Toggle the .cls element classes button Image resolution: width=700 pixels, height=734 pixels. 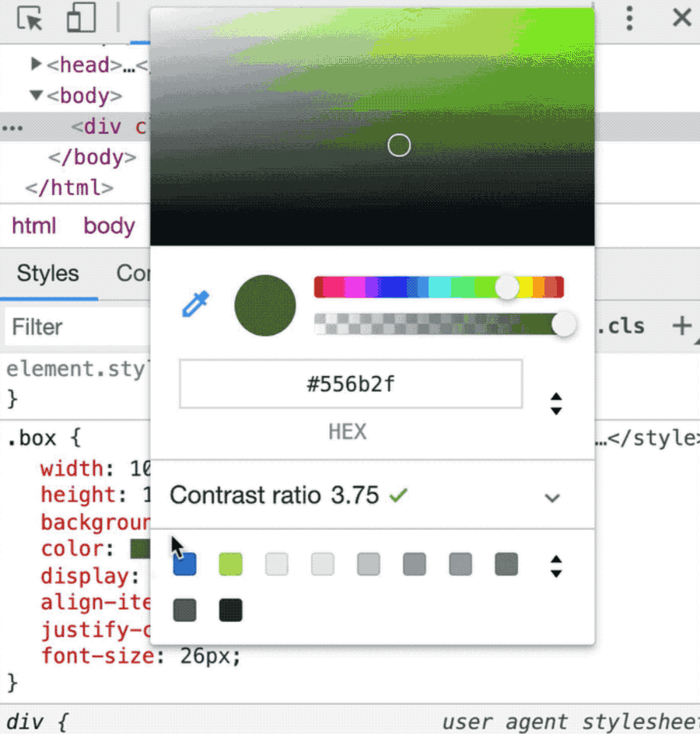point(621,326)
